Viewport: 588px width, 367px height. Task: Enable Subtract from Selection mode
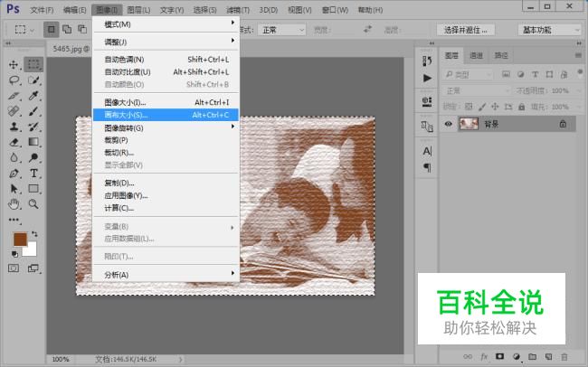(x=82, y=29)
